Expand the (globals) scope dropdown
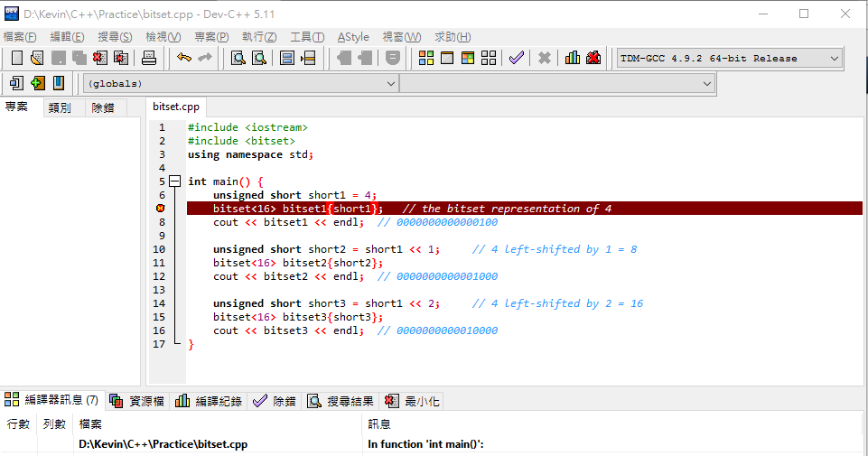 coord(240,84)
